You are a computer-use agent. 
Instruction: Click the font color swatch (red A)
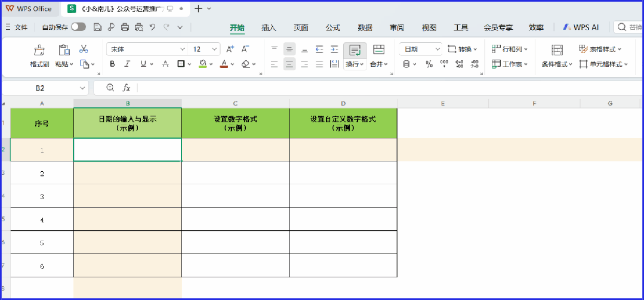[224, 64]
